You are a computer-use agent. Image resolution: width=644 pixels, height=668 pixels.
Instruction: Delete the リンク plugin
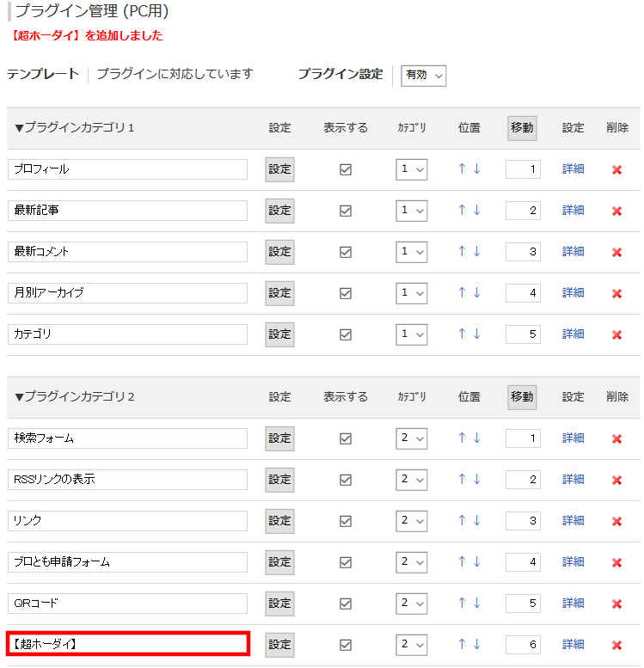(x=616, y=522)
